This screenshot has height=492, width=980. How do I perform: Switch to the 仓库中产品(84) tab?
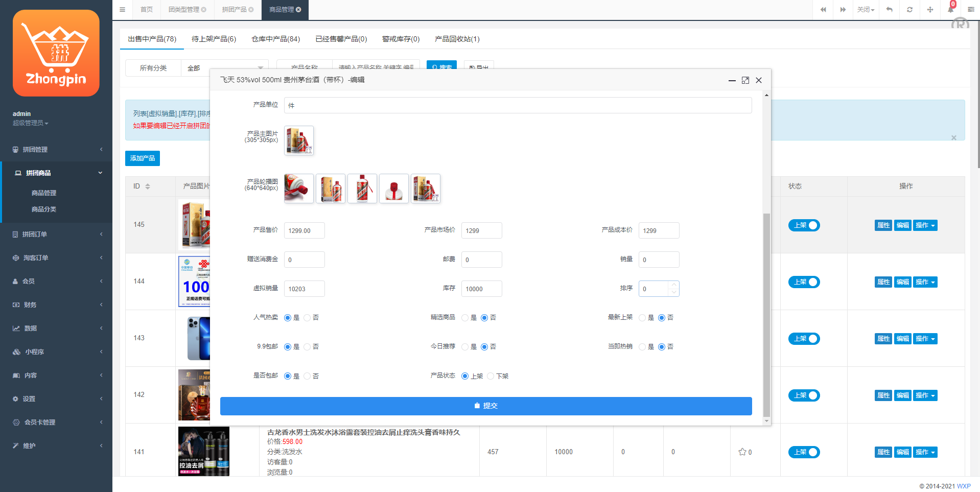[276, 39]
